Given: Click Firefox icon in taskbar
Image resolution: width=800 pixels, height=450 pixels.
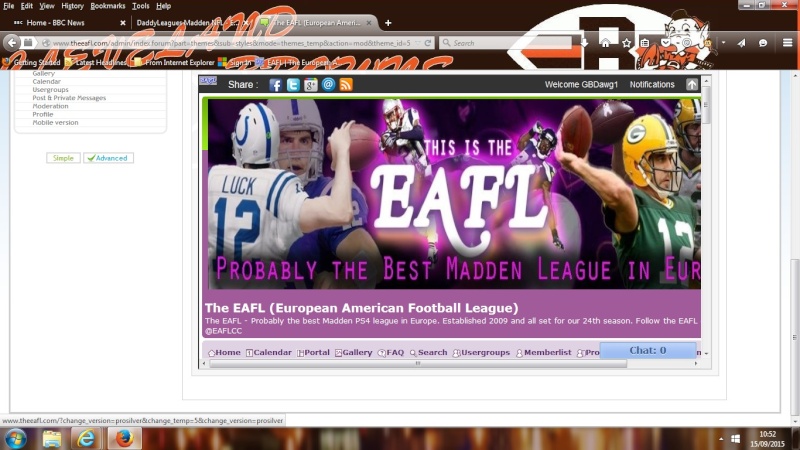Looking at the screenshot, I should [x=124, y=439].
